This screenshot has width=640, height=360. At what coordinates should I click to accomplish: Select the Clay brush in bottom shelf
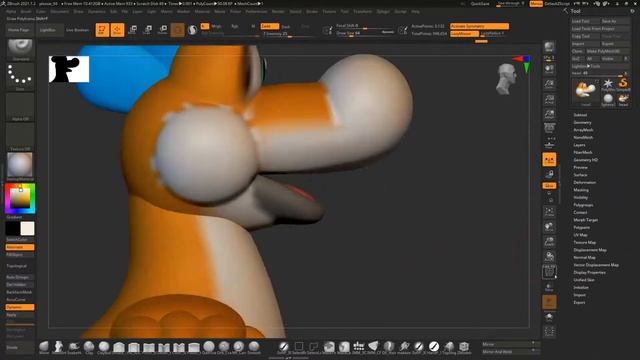click(x=89, y=347)
